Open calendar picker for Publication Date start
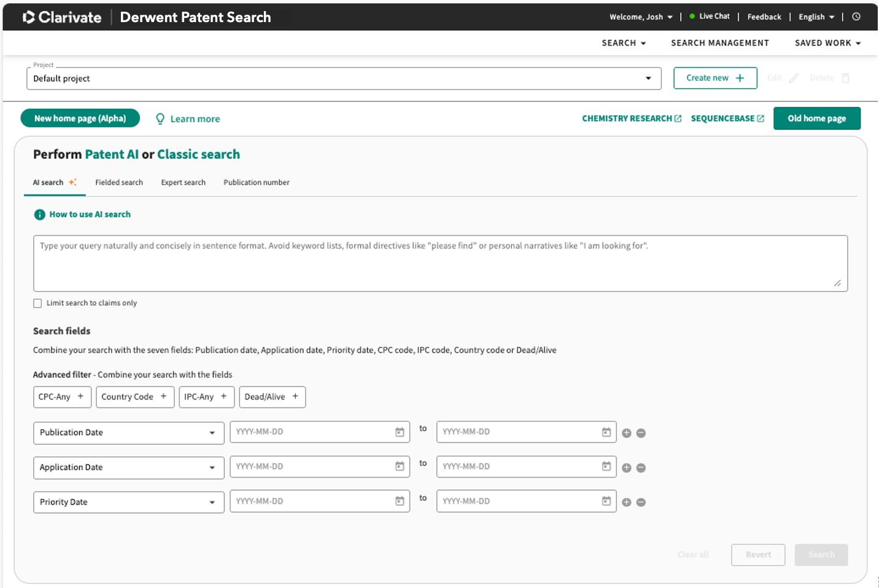 (x=400, y=432)
